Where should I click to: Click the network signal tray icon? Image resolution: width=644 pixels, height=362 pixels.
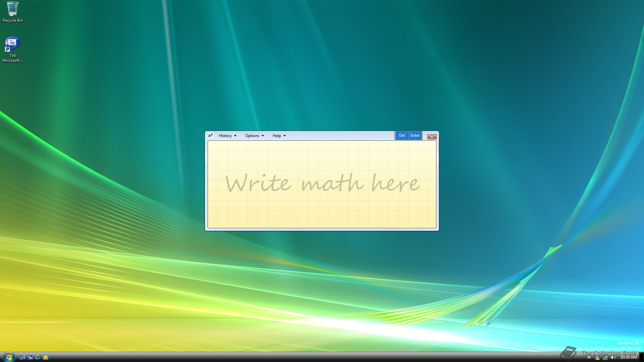coord(605,357)
